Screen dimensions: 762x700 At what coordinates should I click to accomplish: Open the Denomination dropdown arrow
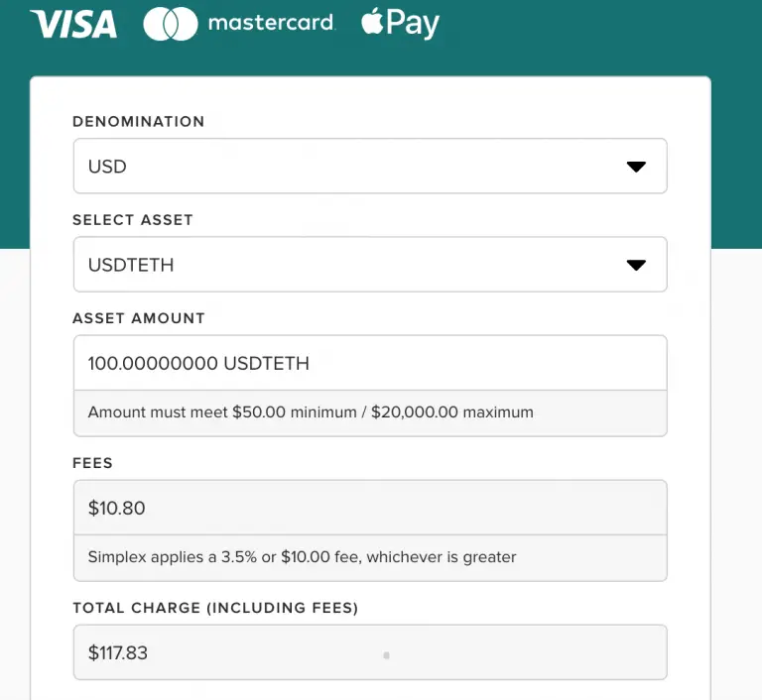coord(636,167)
